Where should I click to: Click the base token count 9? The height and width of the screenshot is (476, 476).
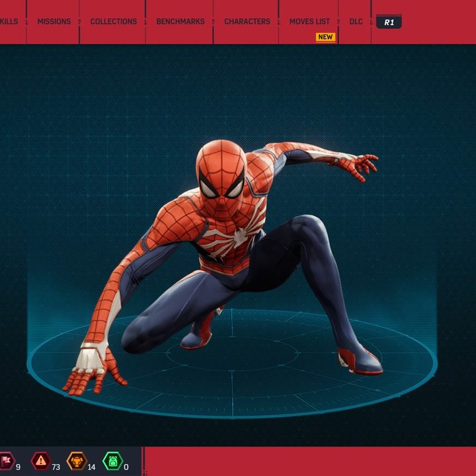(x=19, y=467)
